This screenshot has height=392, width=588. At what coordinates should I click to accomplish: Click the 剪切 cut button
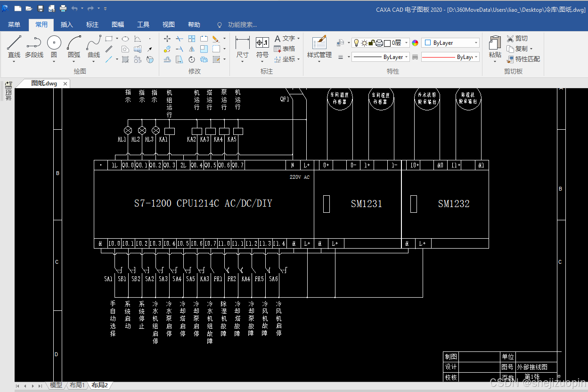coord(517,39)
